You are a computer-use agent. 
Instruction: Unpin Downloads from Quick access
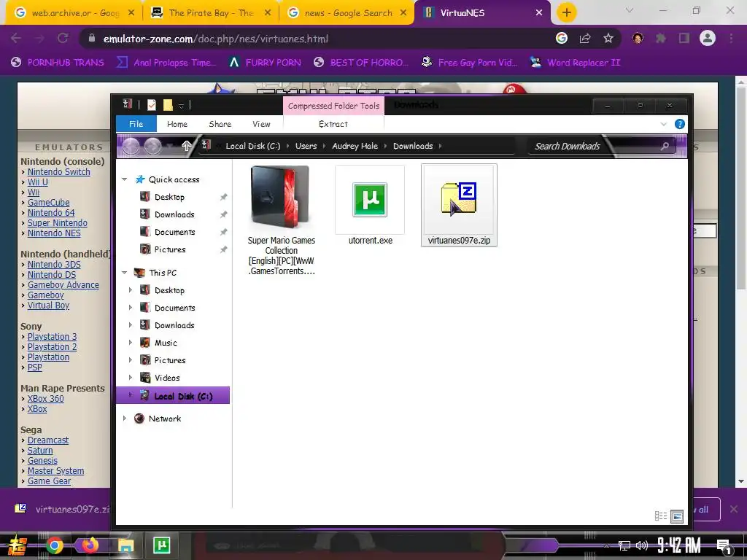click(x=223, y=215)
